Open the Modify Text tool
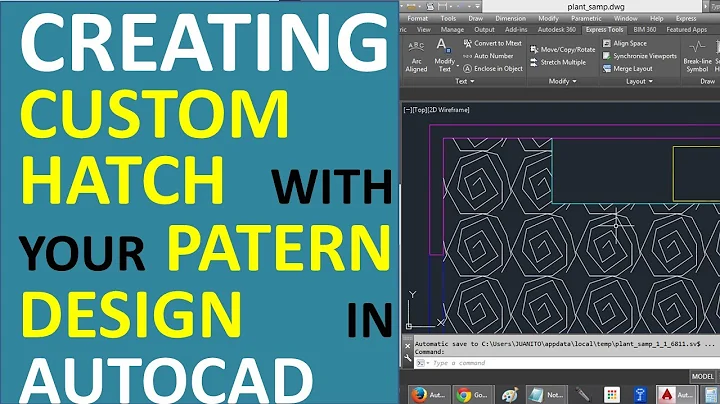This screenshot has width=720, height=404. click(444, 56)
